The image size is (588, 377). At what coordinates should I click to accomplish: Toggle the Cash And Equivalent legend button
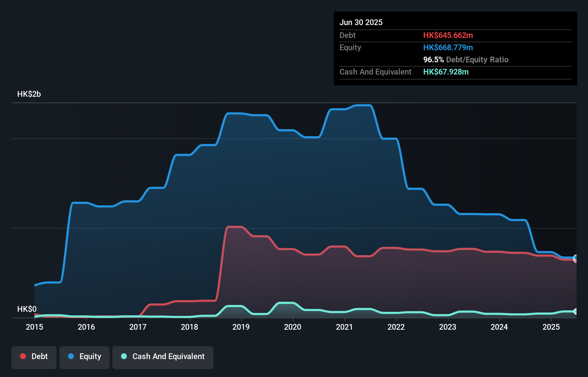(x=163, y=357)
